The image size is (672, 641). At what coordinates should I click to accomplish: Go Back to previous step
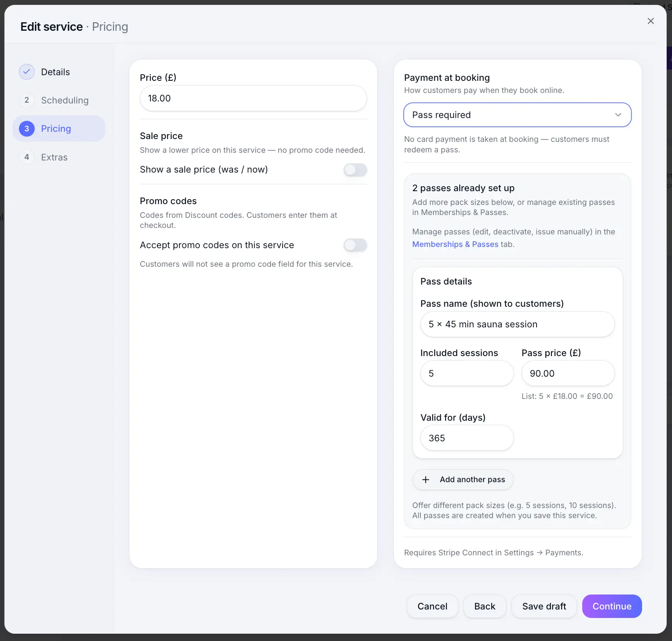coord(484,606)
